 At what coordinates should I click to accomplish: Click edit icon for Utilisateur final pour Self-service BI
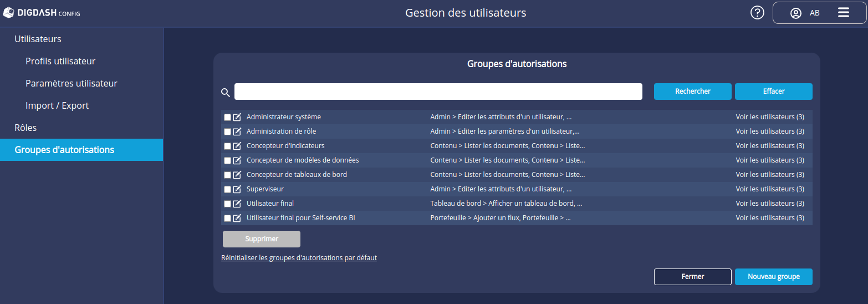tap(237, 218)
